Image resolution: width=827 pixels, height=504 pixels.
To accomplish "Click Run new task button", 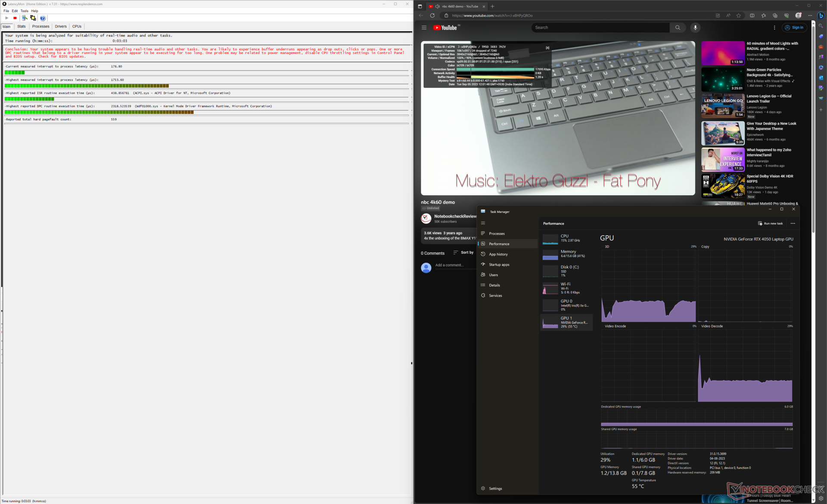I will [x=770, y=223].
